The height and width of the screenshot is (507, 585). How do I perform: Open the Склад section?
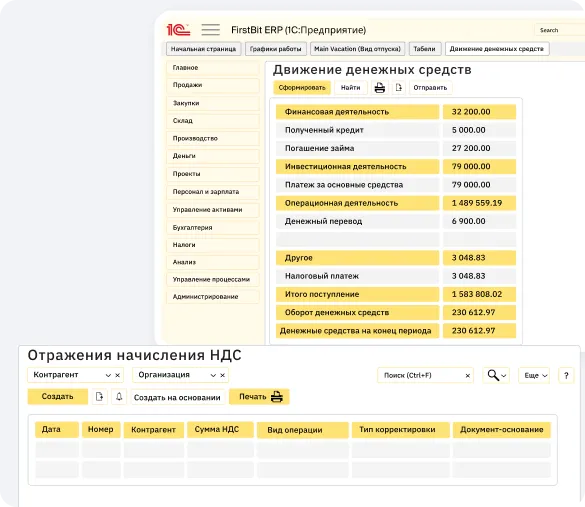pos(213,121)
